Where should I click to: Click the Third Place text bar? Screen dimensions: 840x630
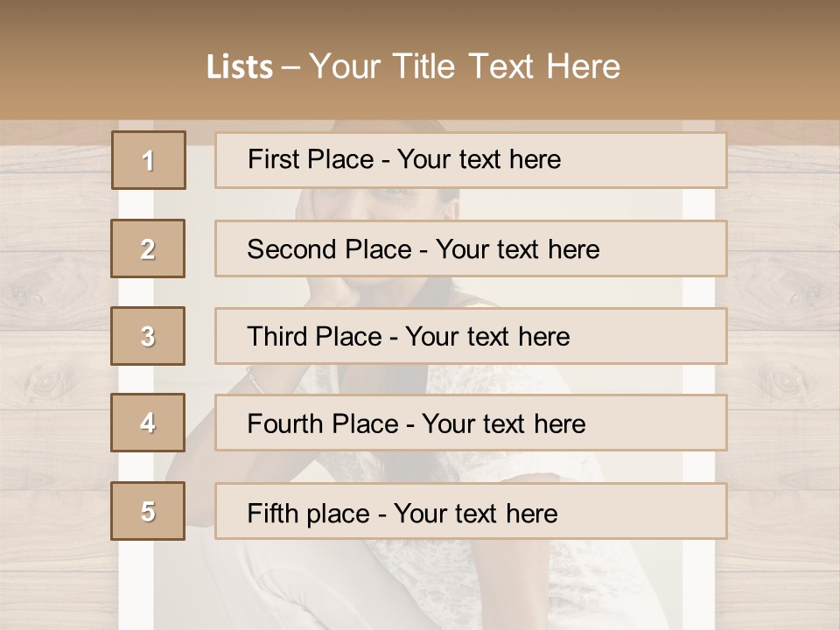(471, 336)
